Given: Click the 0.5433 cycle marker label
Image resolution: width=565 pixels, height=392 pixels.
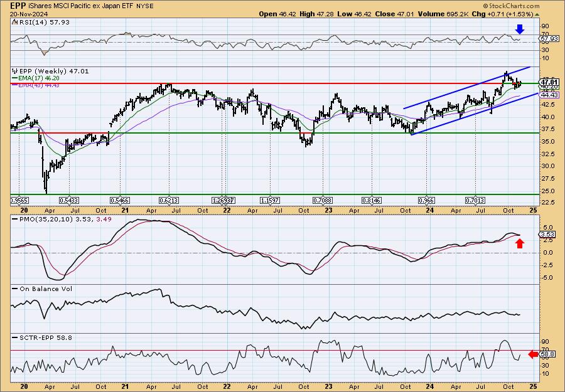Looking at the screenshot, I should 69,200.
